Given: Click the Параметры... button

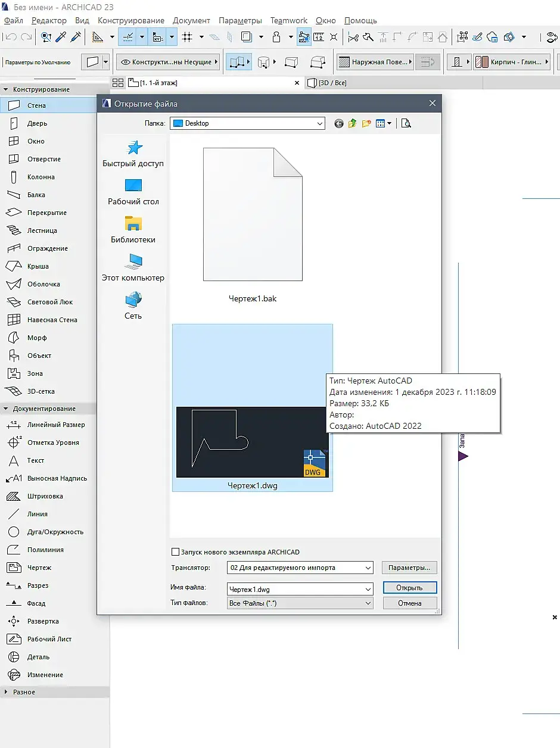Looking at the screenshot, I should click(x=409, y=568).
